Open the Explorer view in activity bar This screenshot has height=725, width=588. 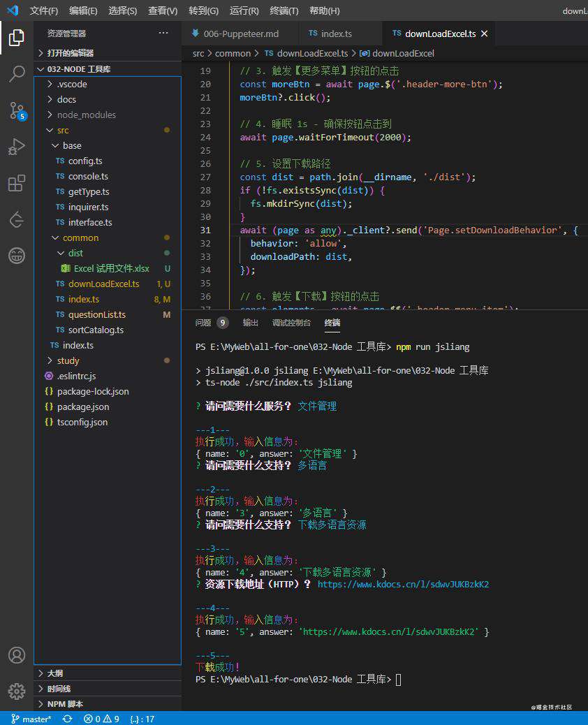point(17,38)
